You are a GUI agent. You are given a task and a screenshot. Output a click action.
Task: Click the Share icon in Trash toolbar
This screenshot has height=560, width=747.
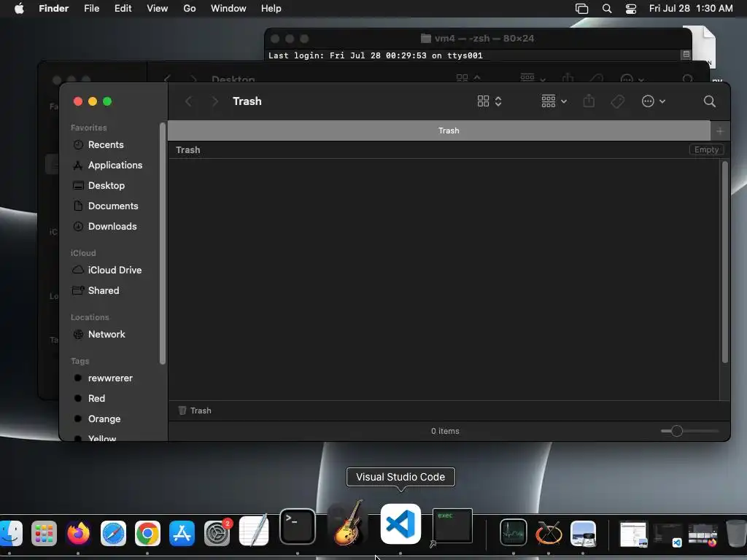[589, 101]
